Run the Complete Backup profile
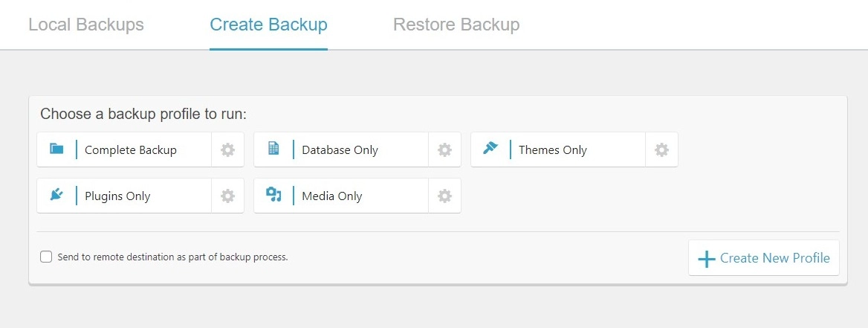 click(124, 149)
